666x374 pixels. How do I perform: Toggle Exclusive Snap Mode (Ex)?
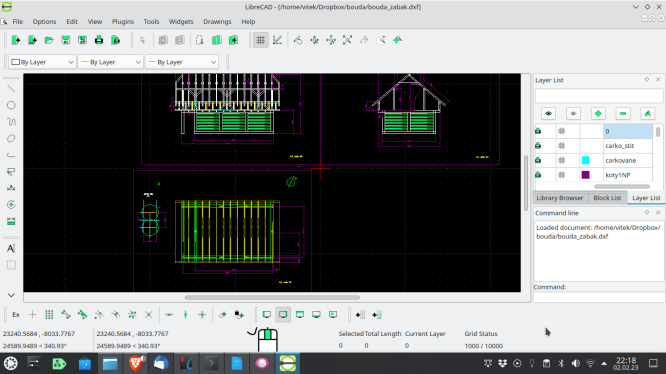pyautogui.click(x=16, y=315)
